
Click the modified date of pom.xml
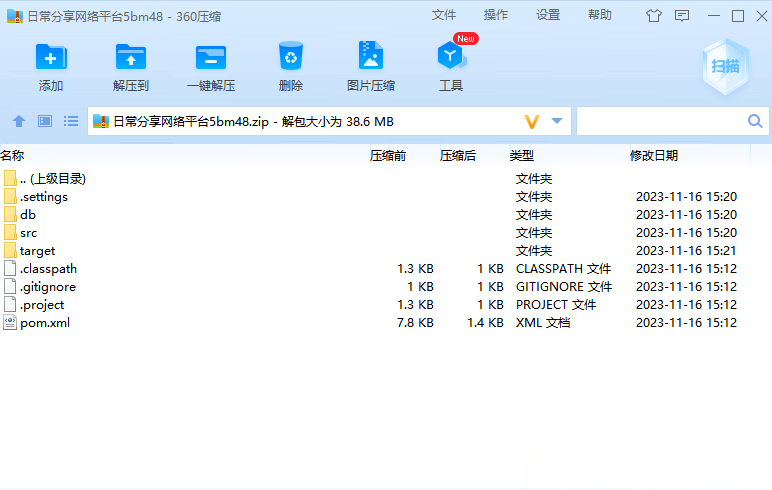pyautogui.click(x=686, y=323)
